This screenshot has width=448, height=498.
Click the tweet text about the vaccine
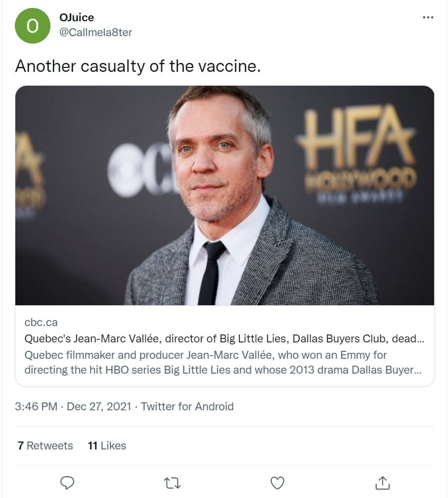click(138, 66)
